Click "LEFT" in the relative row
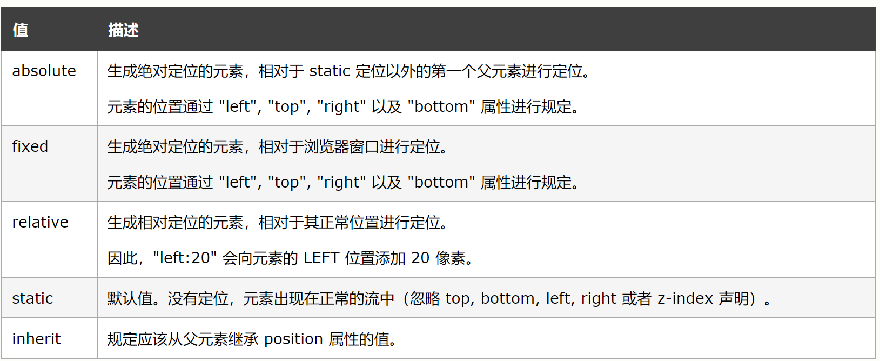 pos(322,258)
